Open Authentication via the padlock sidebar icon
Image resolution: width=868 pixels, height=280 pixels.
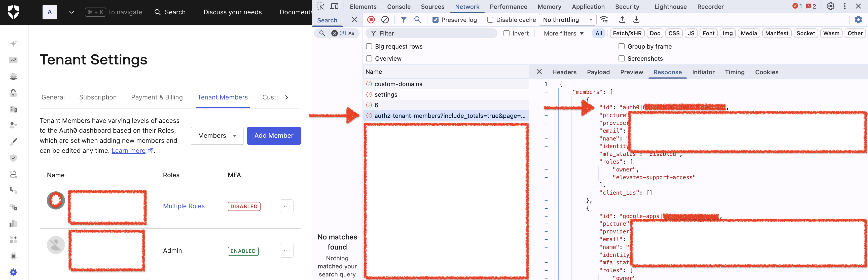[14, 93]
